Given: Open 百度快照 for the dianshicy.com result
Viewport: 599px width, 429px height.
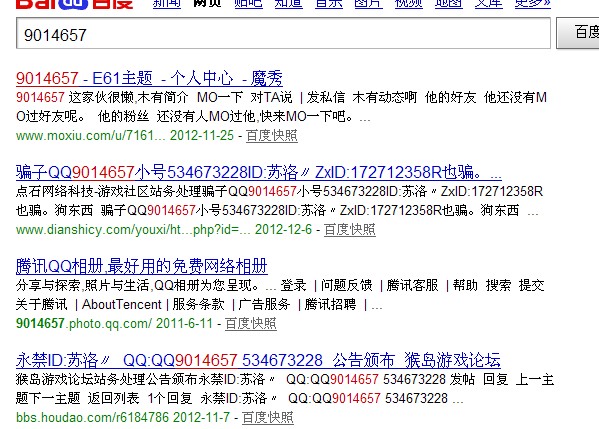Looking at the screenshot, I should (x=350, y=230).
